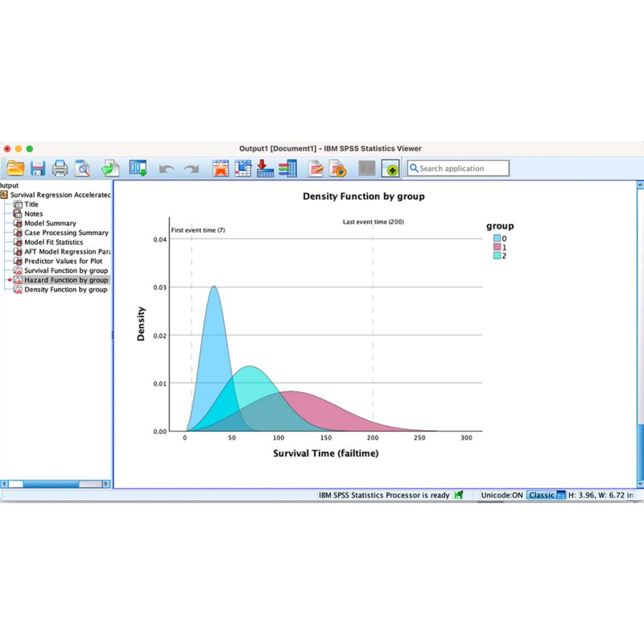Viewport: 644px width, 644px height.
Task: Click the Redo arrow icon
Action: 191,169
